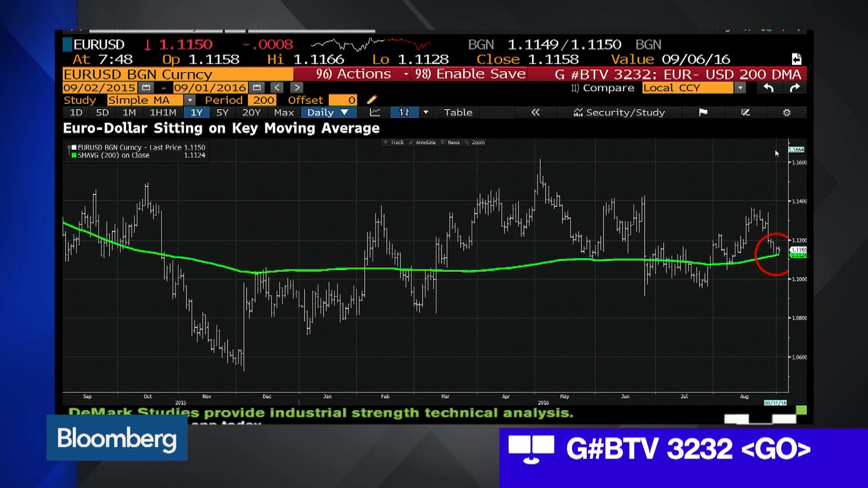Collapse panel with double chevron icon
Screen dimensions: 868x488
(x=535, y=113)
